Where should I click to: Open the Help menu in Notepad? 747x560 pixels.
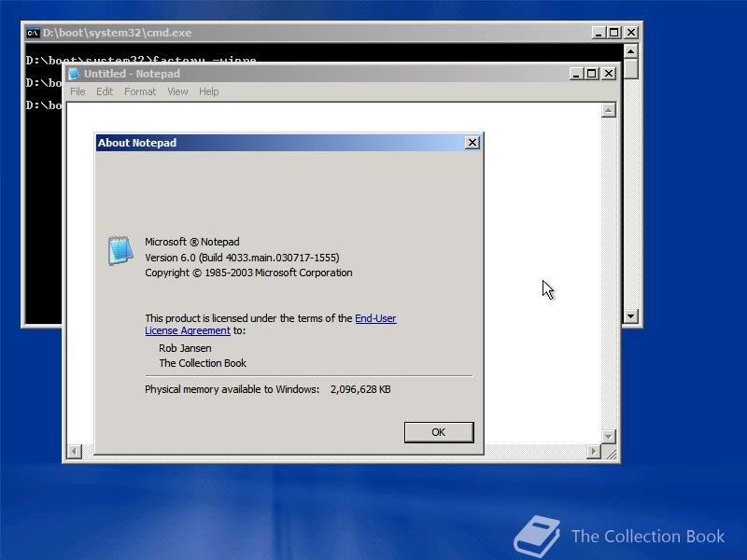(208, 91)
